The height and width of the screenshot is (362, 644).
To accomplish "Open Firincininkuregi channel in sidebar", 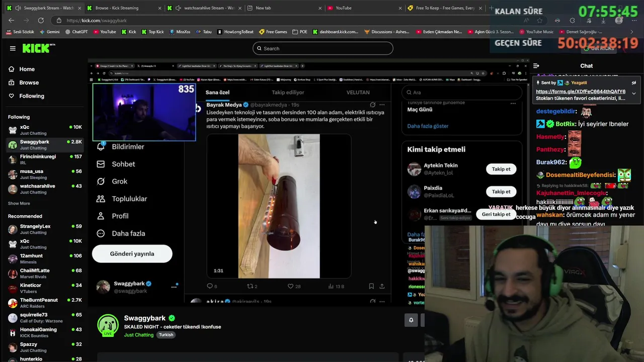I will pos(45,159).
